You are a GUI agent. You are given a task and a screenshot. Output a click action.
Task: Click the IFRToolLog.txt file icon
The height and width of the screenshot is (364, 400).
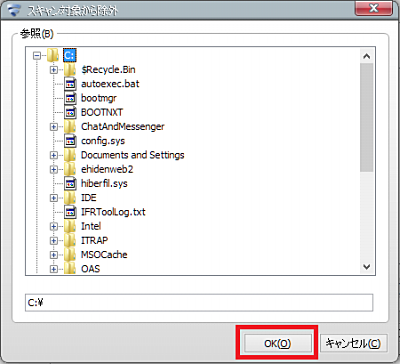[70, 212]
